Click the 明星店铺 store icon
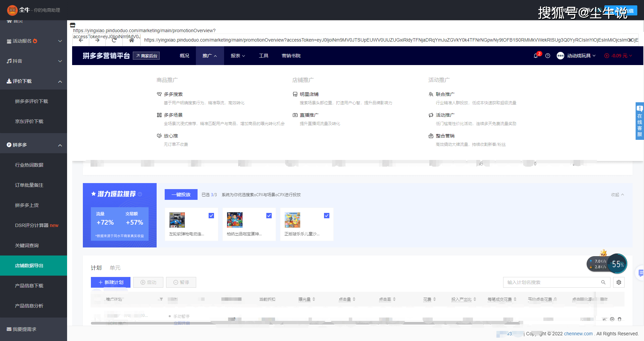This screenshot has width=644, height=341. [295, 94]
